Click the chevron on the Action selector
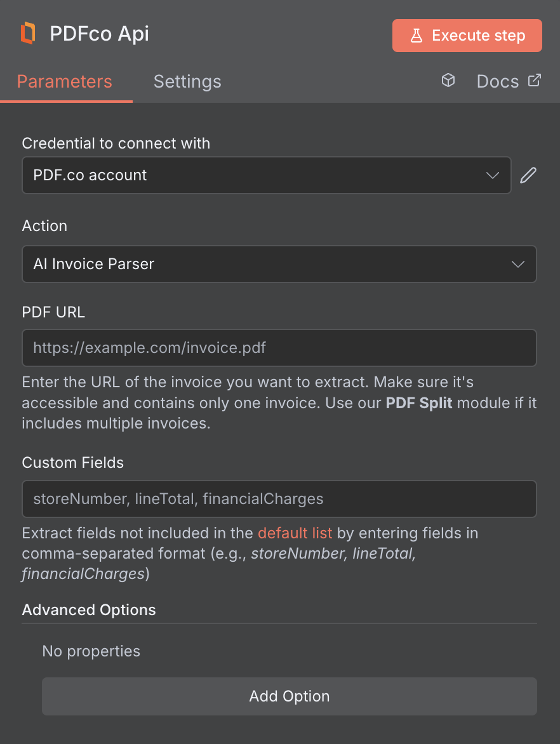 point(517,264)
